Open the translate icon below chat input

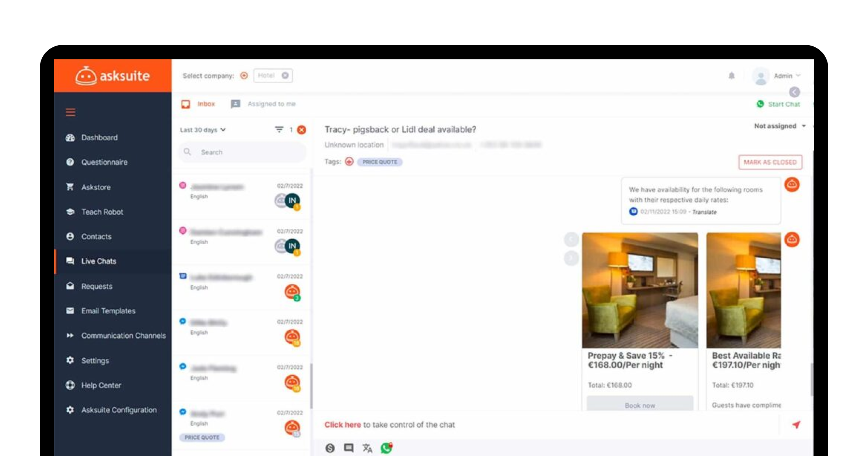click(x=367, y=448)
